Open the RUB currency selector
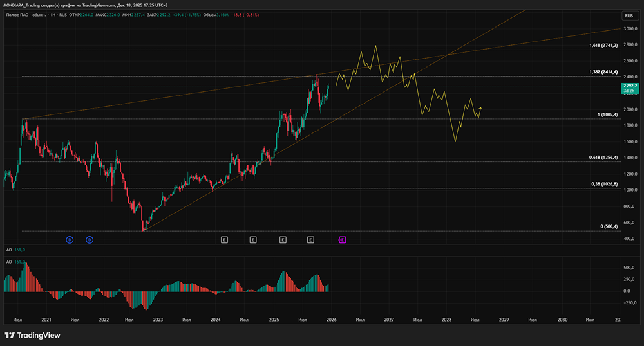The image size is (644, 346). (x=627, y=15)
